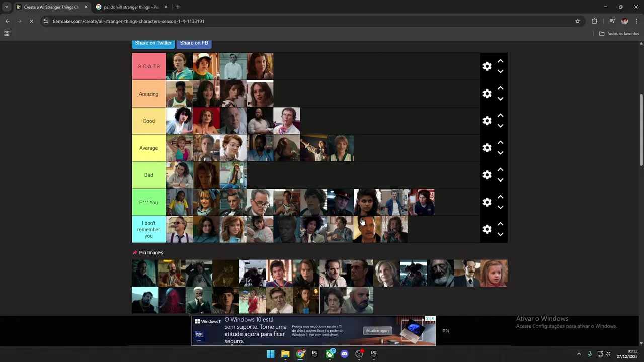Open settings gear for Average tier
Screen dimensions: 644x362
pos(487,148)
